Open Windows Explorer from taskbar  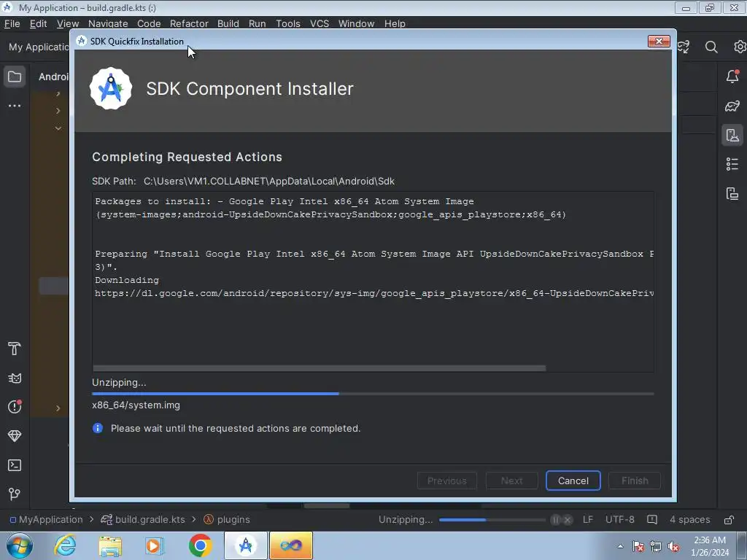pyautogui.click(x=110, y=545)
